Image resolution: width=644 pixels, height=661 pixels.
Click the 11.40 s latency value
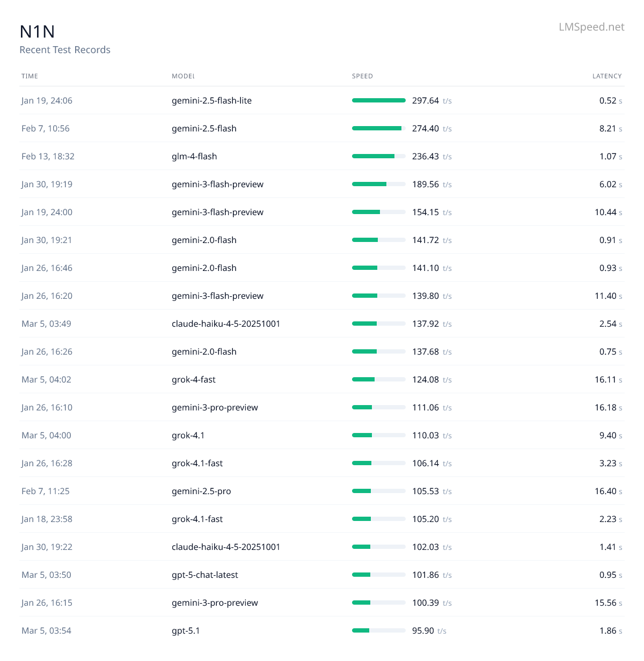[x=609, y=296]
